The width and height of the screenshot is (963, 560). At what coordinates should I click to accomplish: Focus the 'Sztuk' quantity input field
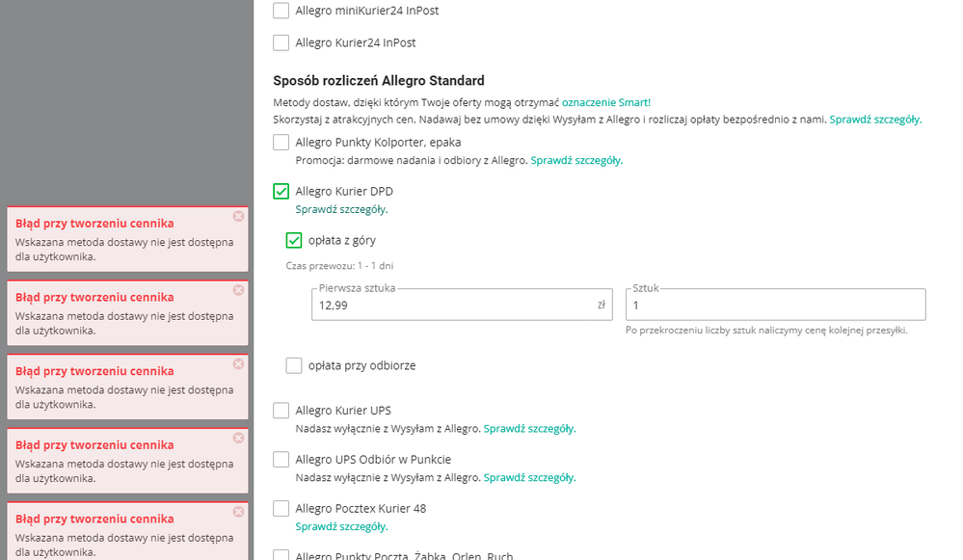(x=774, y=306)
